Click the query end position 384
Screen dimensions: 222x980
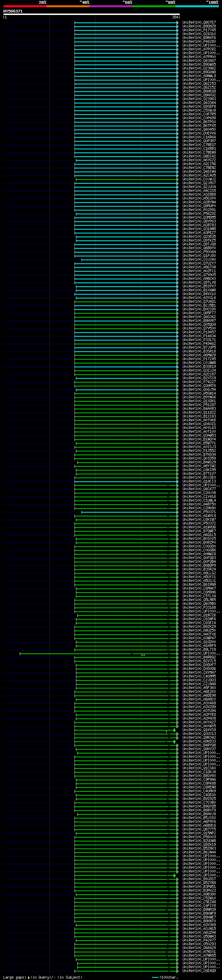175,17
